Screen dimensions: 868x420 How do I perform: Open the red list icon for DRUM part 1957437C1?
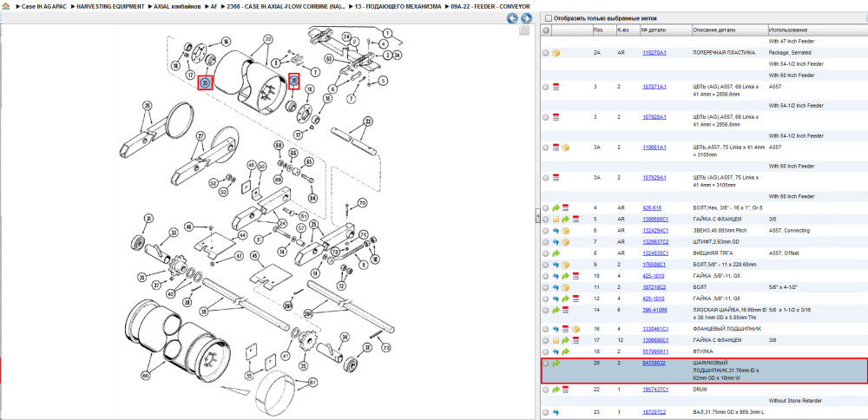pos(565,390)
